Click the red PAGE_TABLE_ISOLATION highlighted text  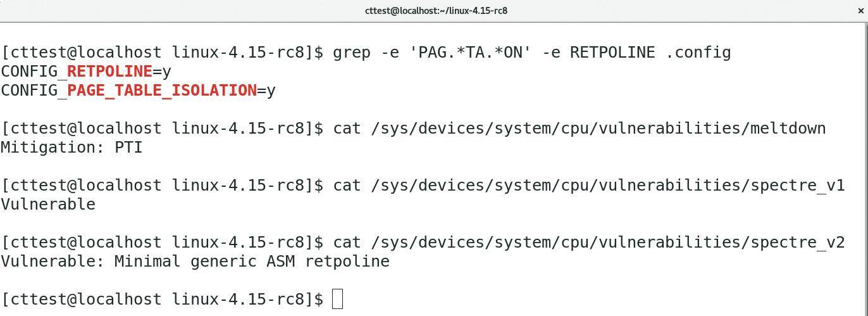coord(161,91)
